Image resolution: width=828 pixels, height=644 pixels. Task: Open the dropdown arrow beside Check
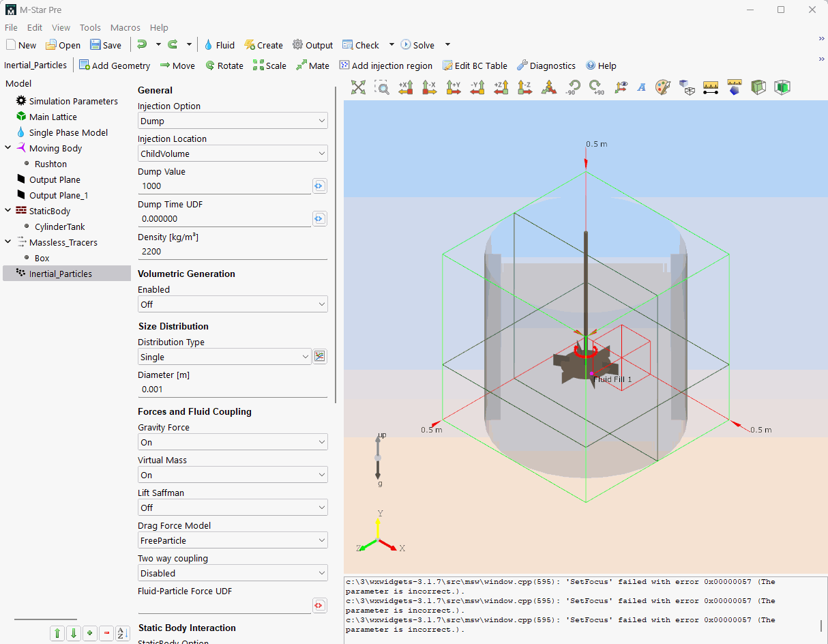(x=391, y=45)
